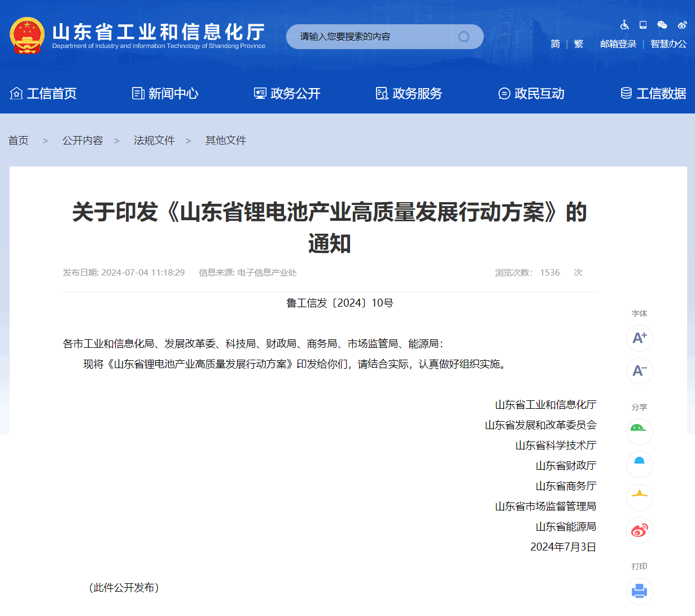Click signature line 山东省市场监督管理局
The image size is (695, 616).
[546, 506]
